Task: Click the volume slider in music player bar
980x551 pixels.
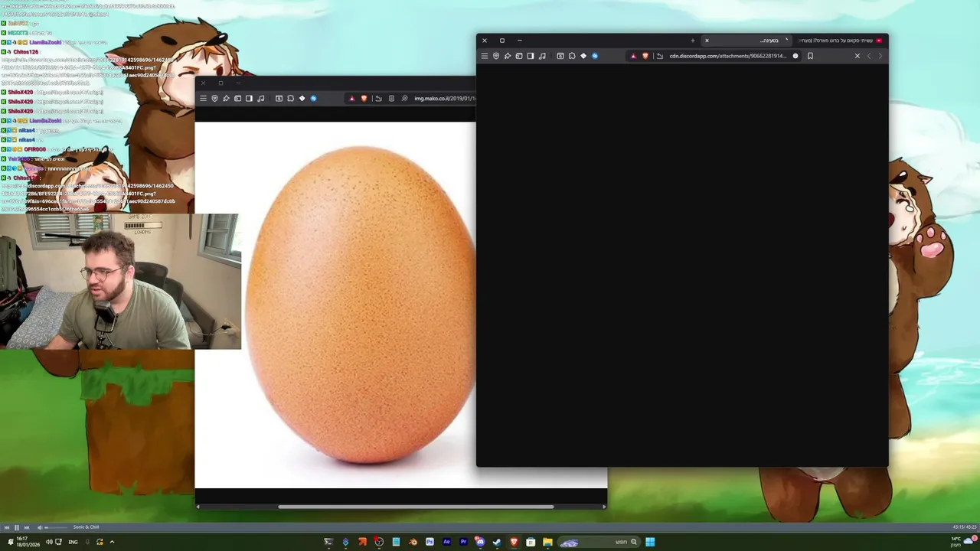Action: tap(56, 527)
